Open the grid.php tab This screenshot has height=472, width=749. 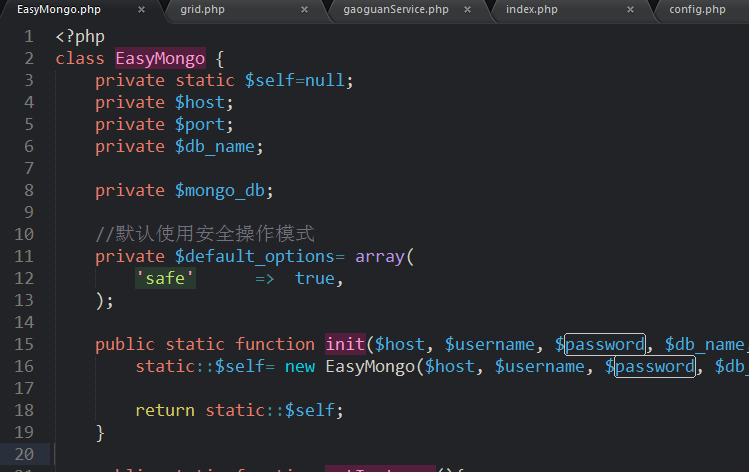(203, 10)
